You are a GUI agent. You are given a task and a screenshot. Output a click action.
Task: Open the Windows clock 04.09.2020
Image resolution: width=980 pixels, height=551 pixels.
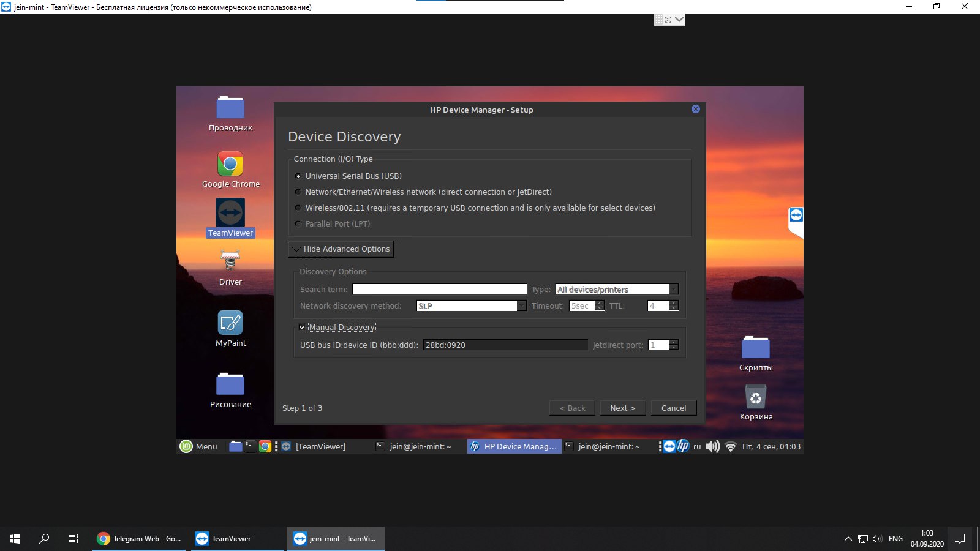[927, 539]
